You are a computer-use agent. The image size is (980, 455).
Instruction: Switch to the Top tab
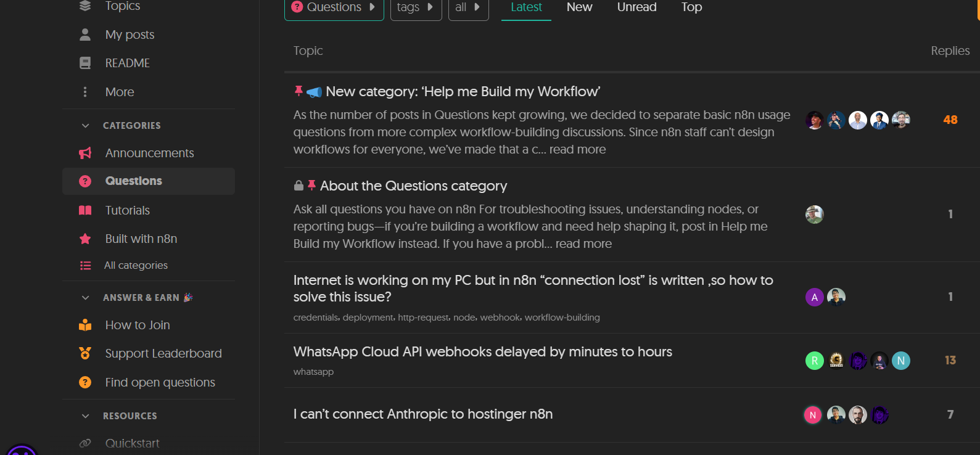click(691, 7)
